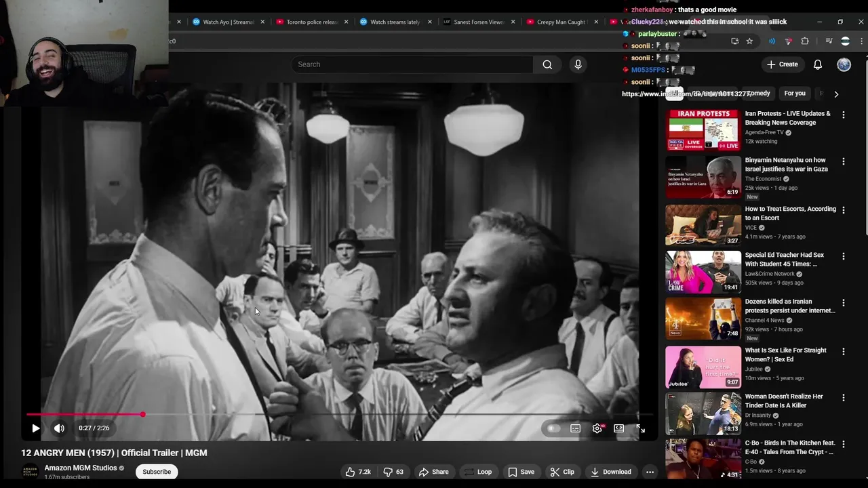868x488 pixels.
Task: Open the media control icon in browser toolbar
Action: 829,41
